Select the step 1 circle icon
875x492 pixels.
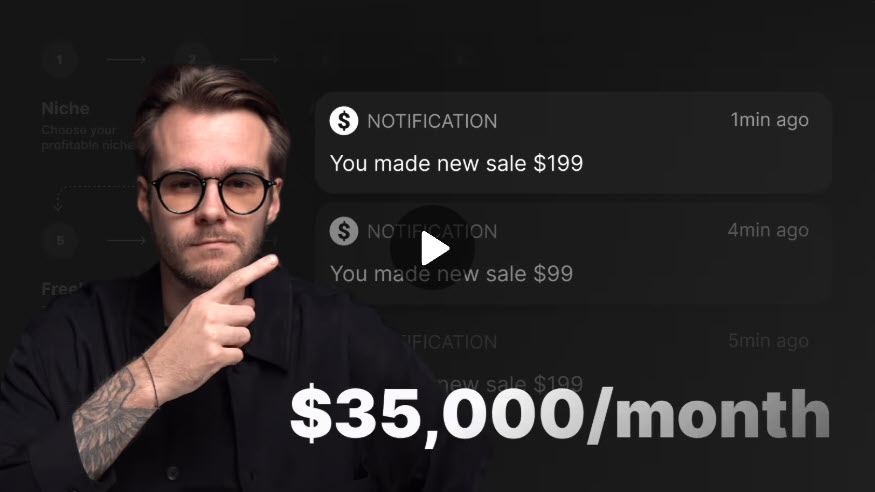tap(59, 59)
